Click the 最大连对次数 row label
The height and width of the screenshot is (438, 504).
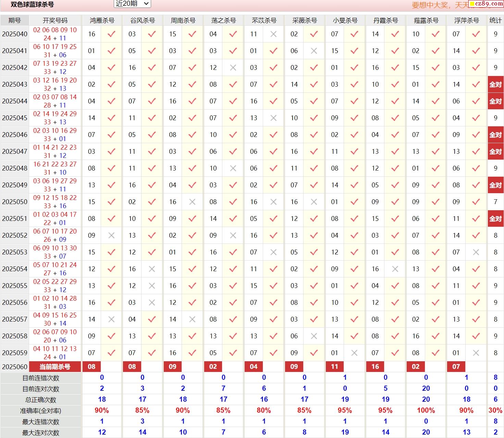pos(41,433)
